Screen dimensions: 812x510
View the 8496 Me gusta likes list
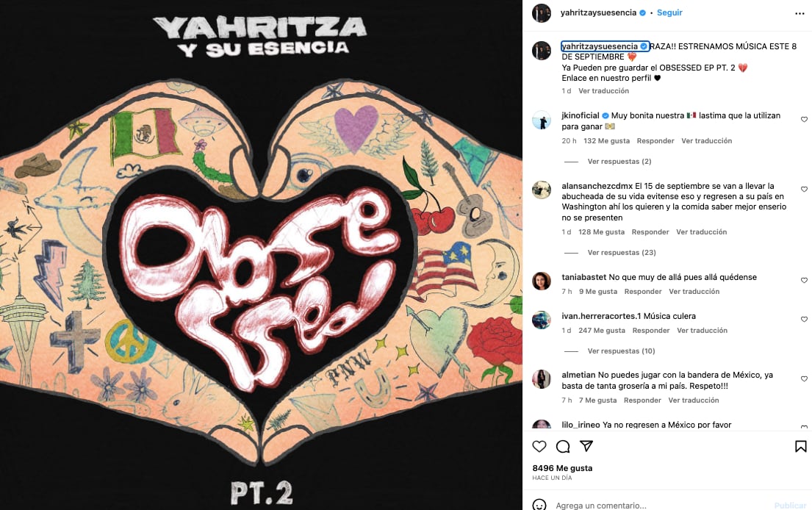(562, 468)
